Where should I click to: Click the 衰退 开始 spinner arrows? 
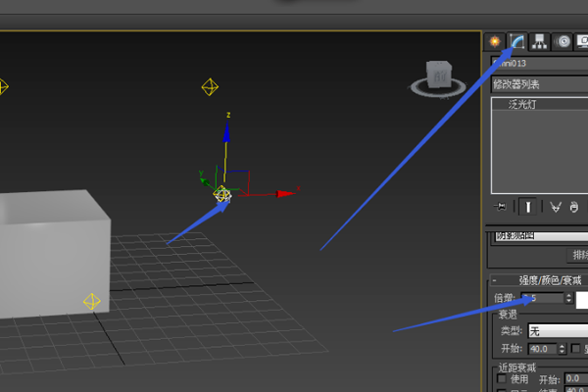click(562, 349)
